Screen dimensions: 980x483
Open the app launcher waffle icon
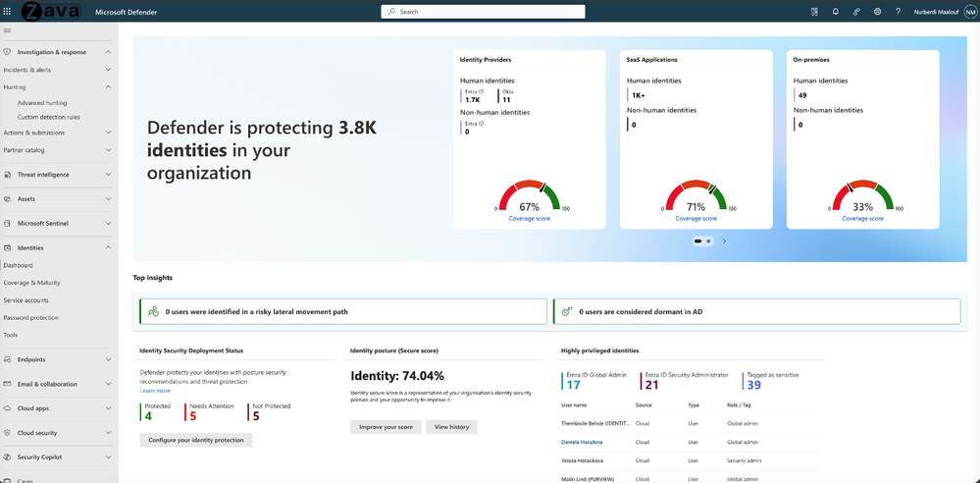[8, 11]
